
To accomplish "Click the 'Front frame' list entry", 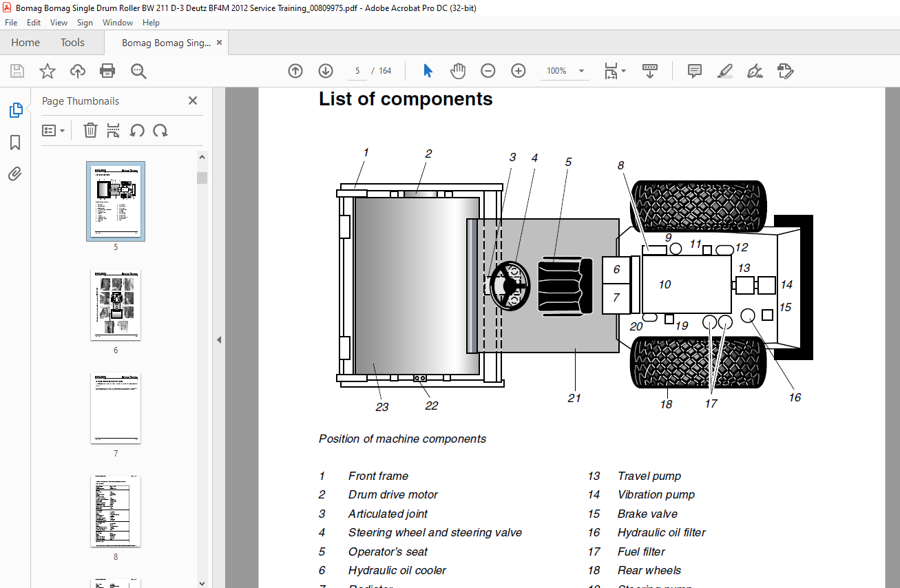I will [378, 476].
